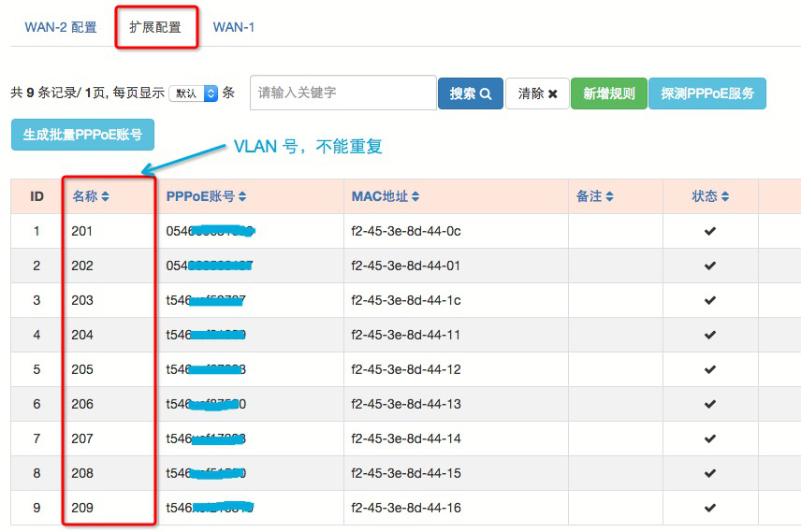Sort by PPPoE账号 column arrows
The width and height of the screenshot is (801, 532).
pyautogui.click(x=242, y=196)
